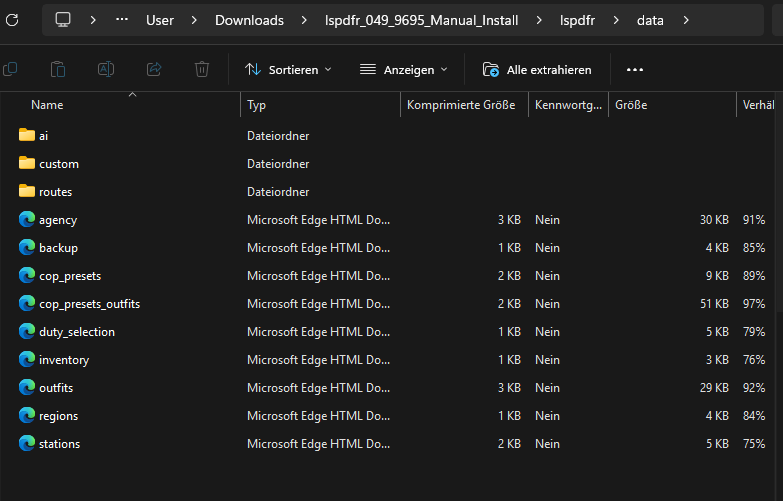Click file name backup
The image size is (783, 501).
click(58, 248)
